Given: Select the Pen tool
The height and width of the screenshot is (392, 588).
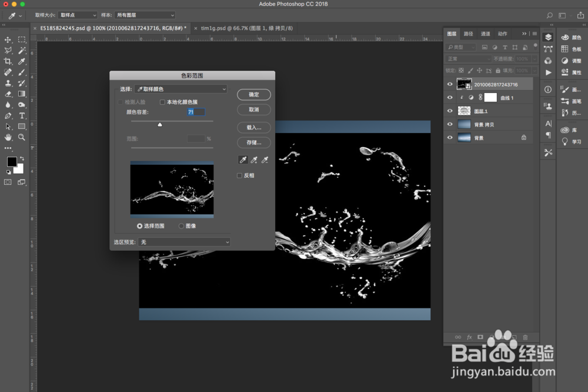Looking at the screenshot, I should (8, 115).
